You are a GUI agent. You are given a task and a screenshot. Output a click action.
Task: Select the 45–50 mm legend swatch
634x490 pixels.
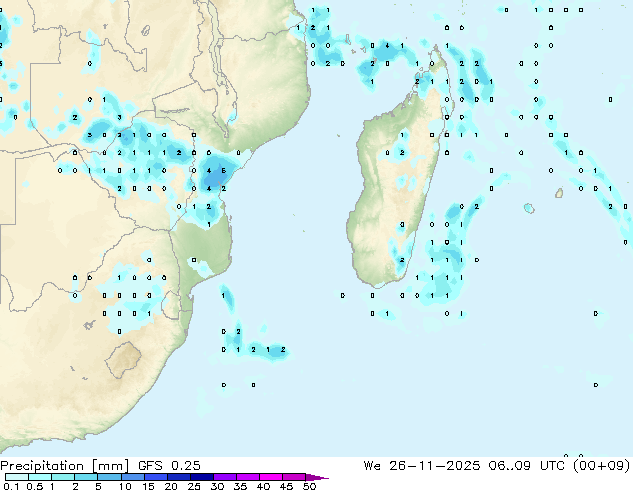(x=294, y=477)
